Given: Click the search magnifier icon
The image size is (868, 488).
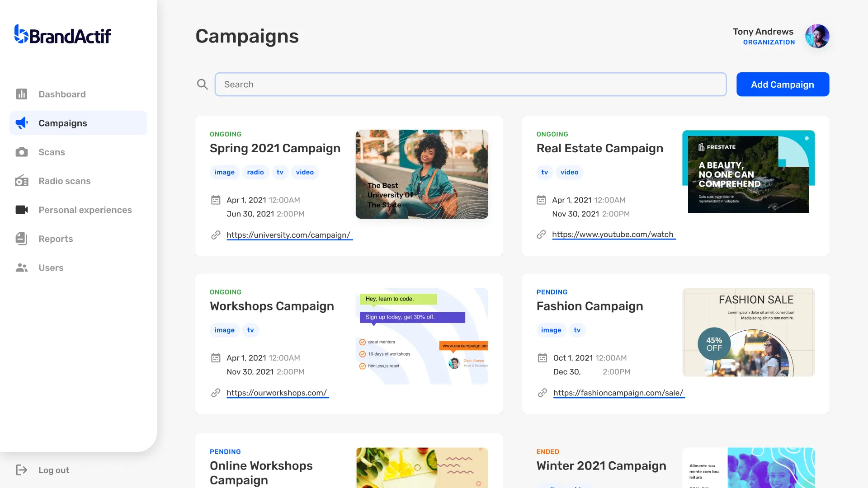Looking at the screenshot, I should 203,84.
